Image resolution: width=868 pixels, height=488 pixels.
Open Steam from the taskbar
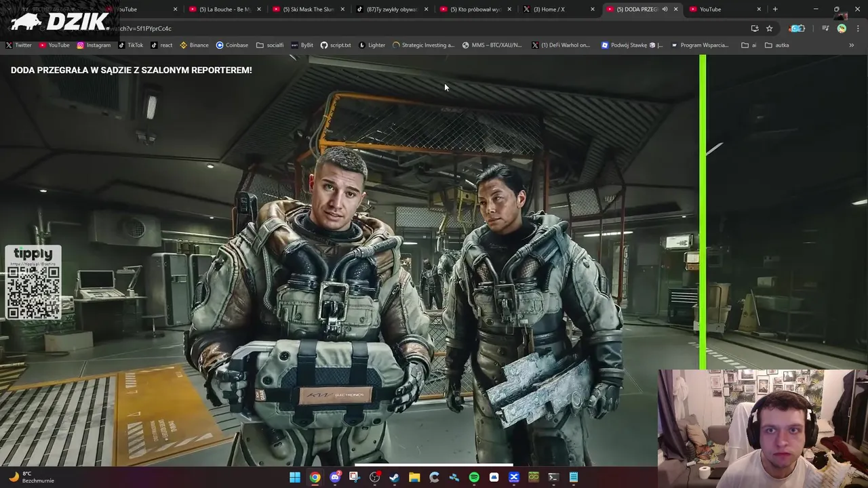394,477
